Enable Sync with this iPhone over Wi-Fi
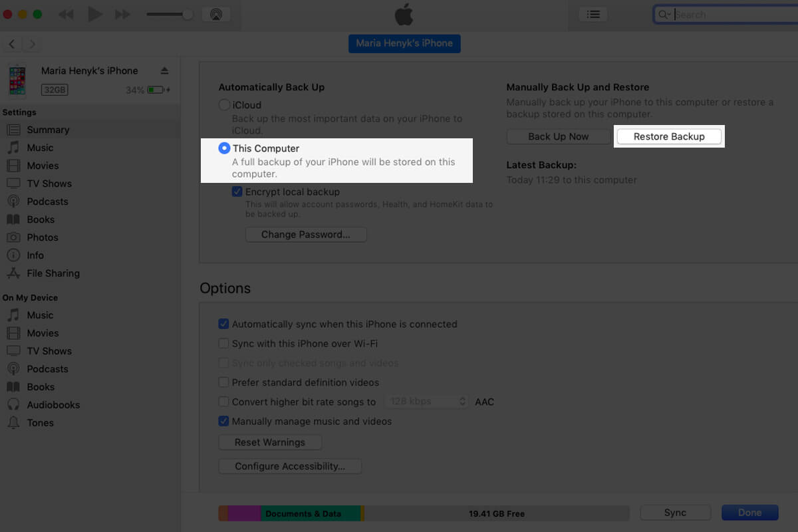 point(223,344)
